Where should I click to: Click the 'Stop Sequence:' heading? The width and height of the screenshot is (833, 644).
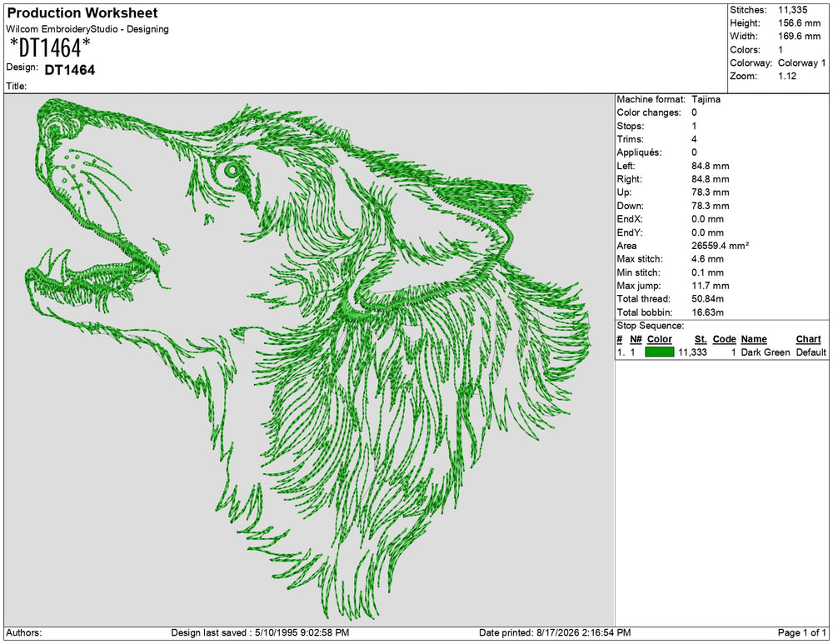click(651, 326)
